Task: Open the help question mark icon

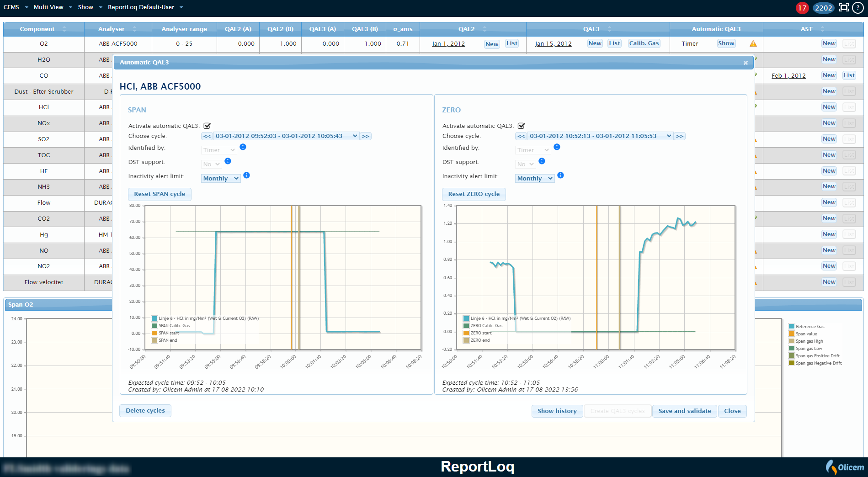Action: coord(857,7)
